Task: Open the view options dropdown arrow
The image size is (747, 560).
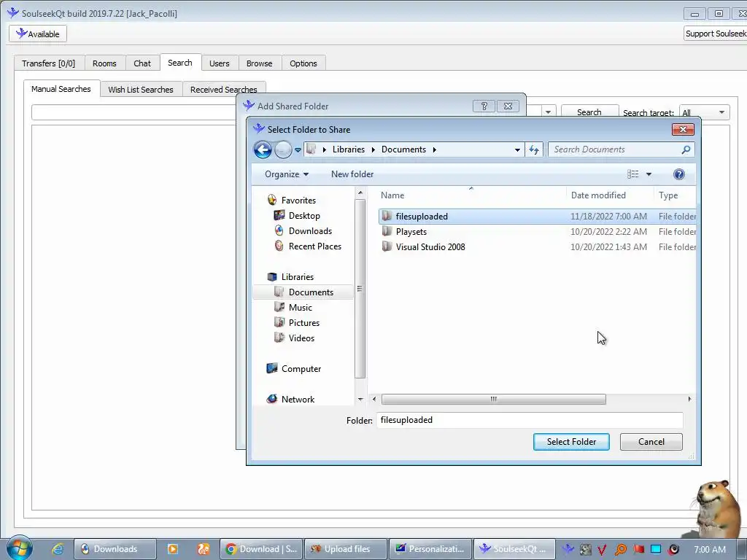Action: 649,174
